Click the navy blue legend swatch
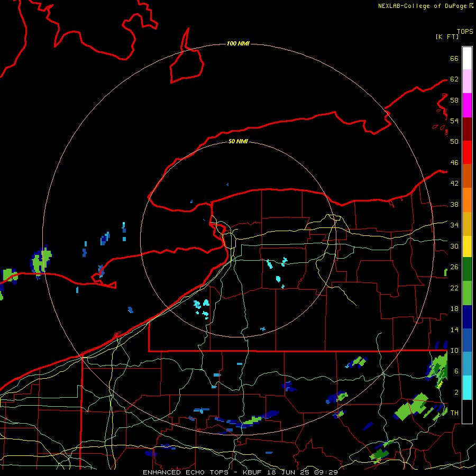 click(467, 317)
